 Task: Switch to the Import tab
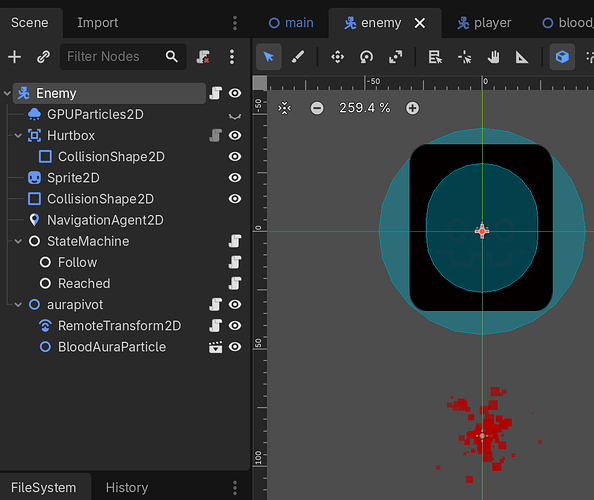(98, 23)
